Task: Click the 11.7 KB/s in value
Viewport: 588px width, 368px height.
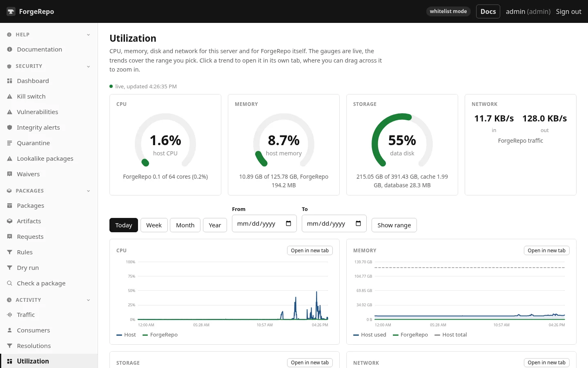Action: click(x=494, y=119)
